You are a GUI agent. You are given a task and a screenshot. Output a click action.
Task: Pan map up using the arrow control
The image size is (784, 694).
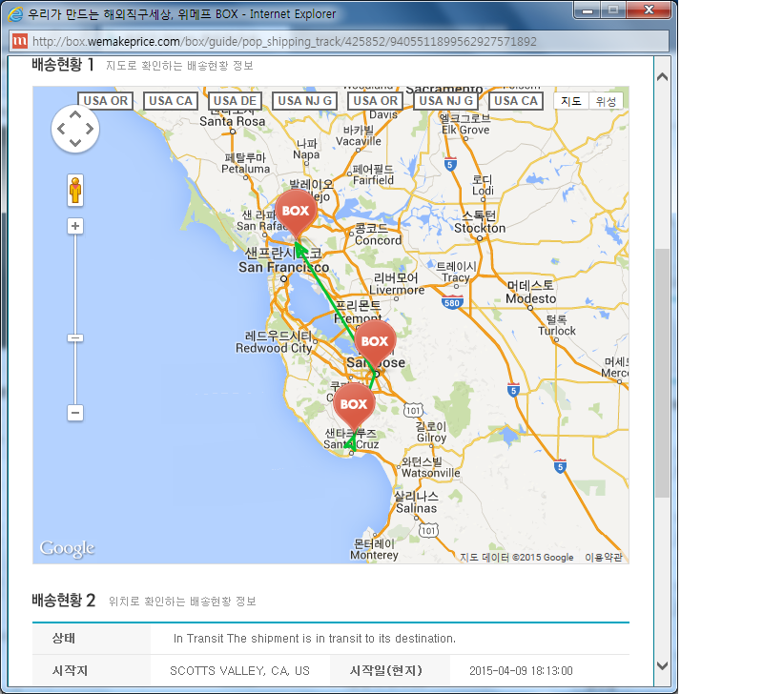click(x=75, y=113)
